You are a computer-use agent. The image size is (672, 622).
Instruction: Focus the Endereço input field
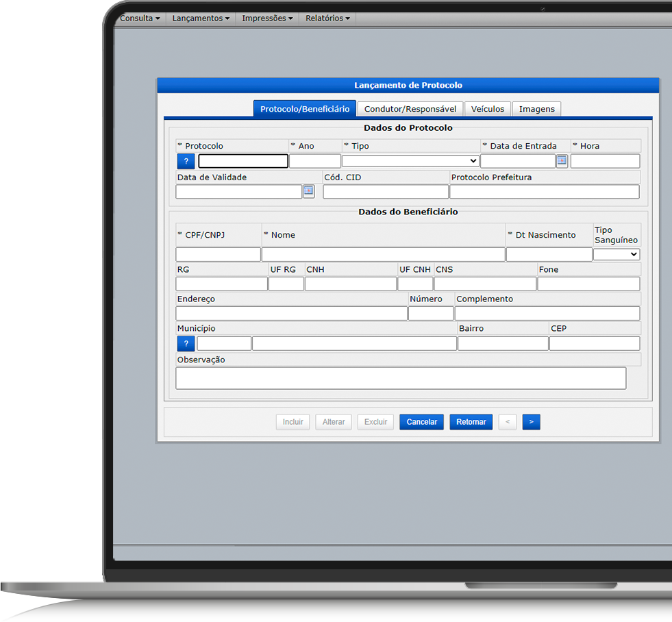(291, 313)
